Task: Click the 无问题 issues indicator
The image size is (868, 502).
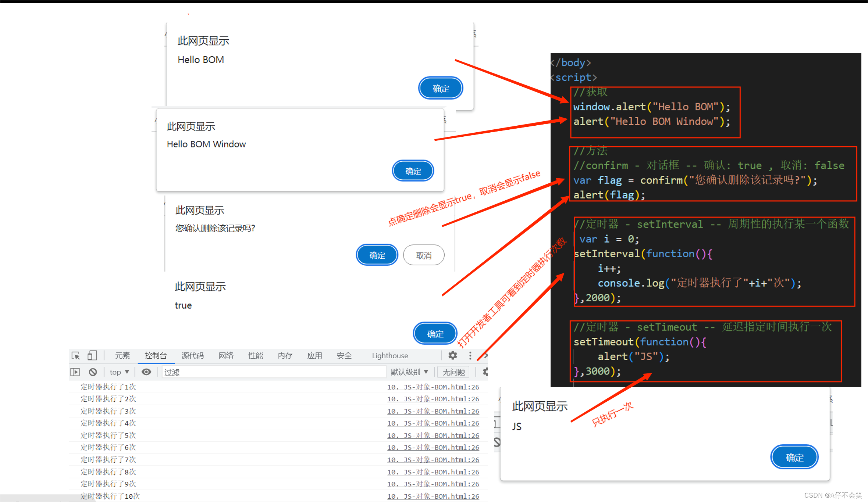Action: pos(453,372)
